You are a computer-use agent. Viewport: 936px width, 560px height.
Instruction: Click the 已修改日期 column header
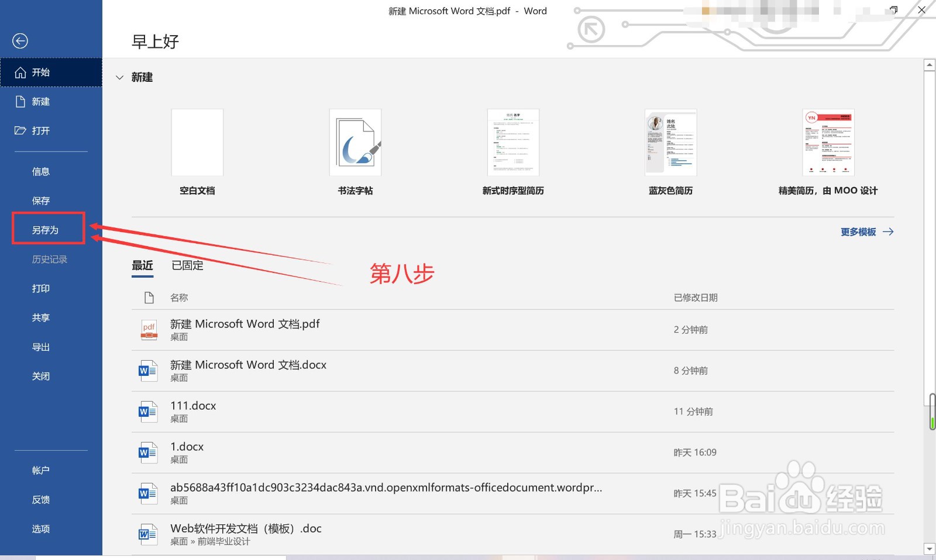coord(696,298)
